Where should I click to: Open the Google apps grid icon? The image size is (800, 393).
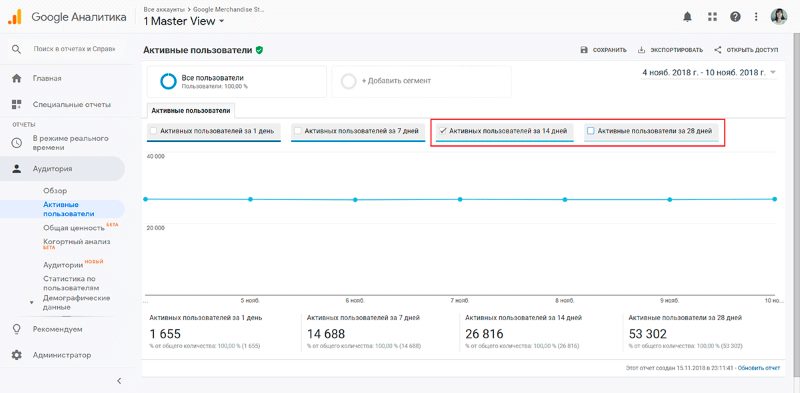point(712,17)
